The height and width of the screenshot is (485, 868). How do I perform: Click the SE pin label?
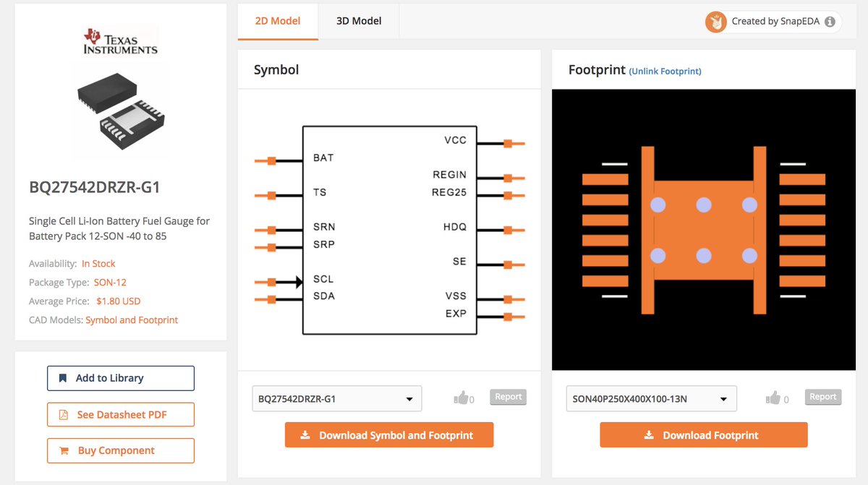pos(459,262)
